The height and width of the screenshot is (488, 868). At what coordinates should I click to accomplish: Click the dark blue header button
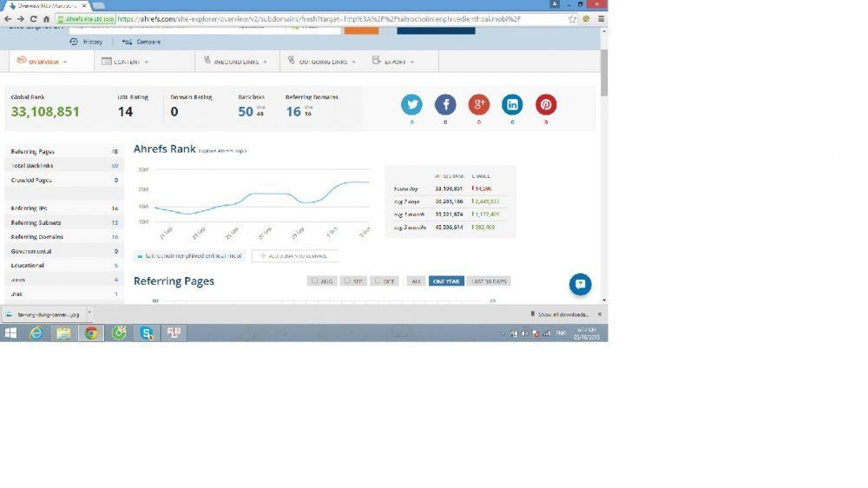pos(436,30)
